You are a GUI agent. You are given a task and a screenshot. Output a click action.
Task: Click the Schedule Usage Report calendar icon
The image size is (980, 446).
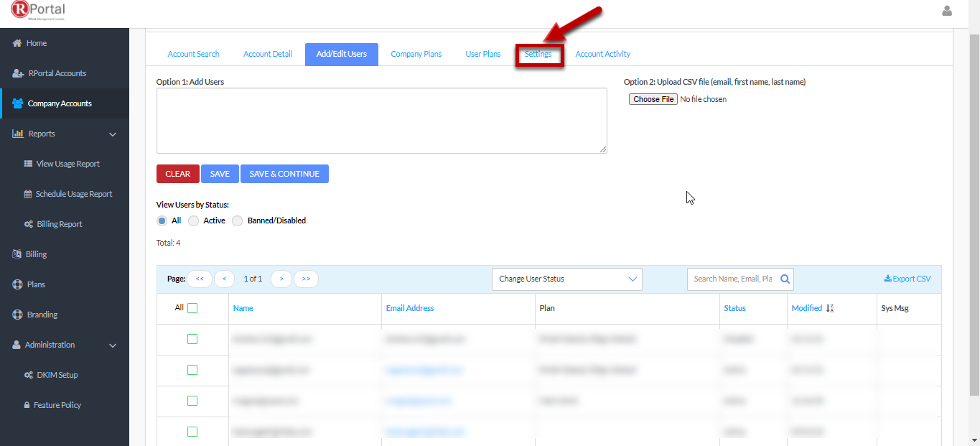click(28, 194)
